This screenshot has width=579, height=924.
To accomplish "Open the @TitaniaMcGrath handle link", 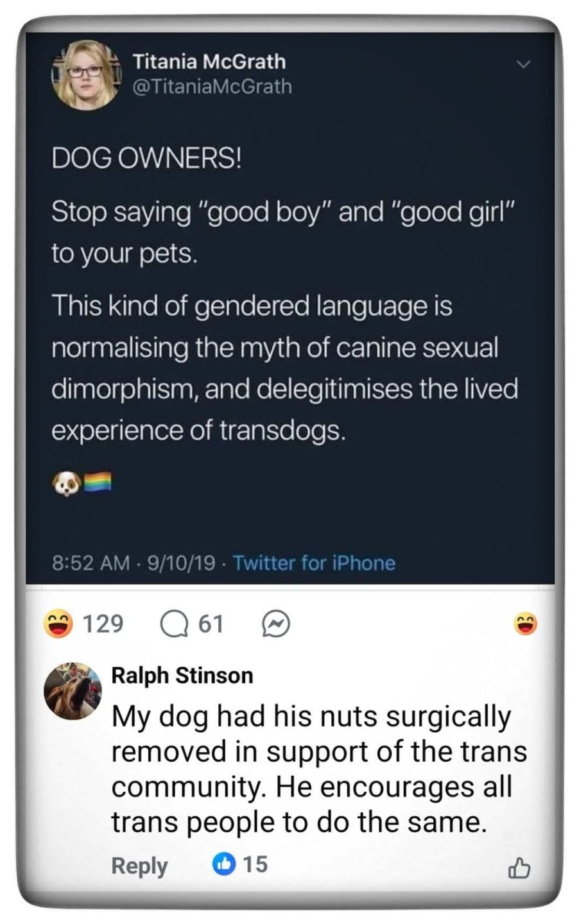I will pos(212,86).
